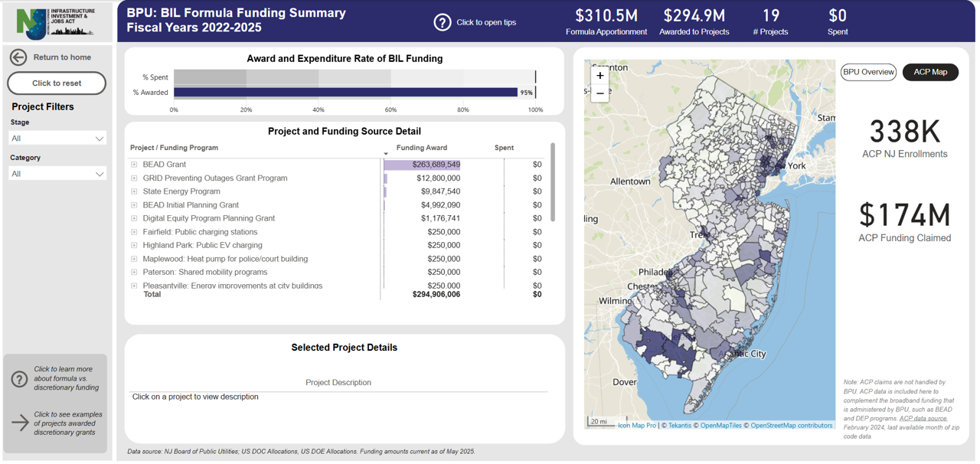The image size is (980, 464).
Task: Zoom in on the map with plus button
Action: click(599, 75)
